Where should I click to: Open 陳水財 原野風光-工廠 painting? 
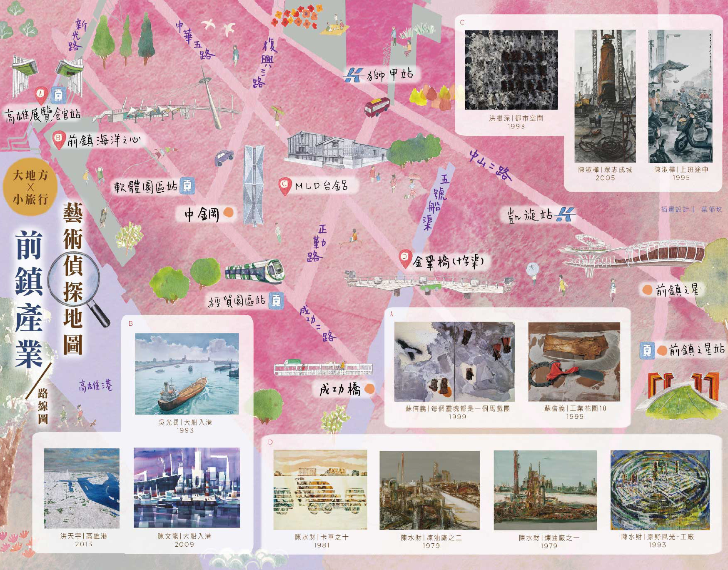point(660,490)
